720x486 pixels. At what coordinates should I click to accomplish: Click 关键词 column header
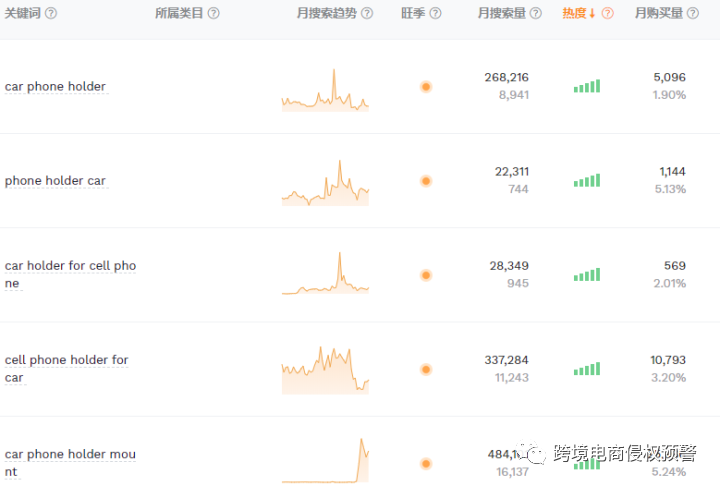tap(22, 13)
